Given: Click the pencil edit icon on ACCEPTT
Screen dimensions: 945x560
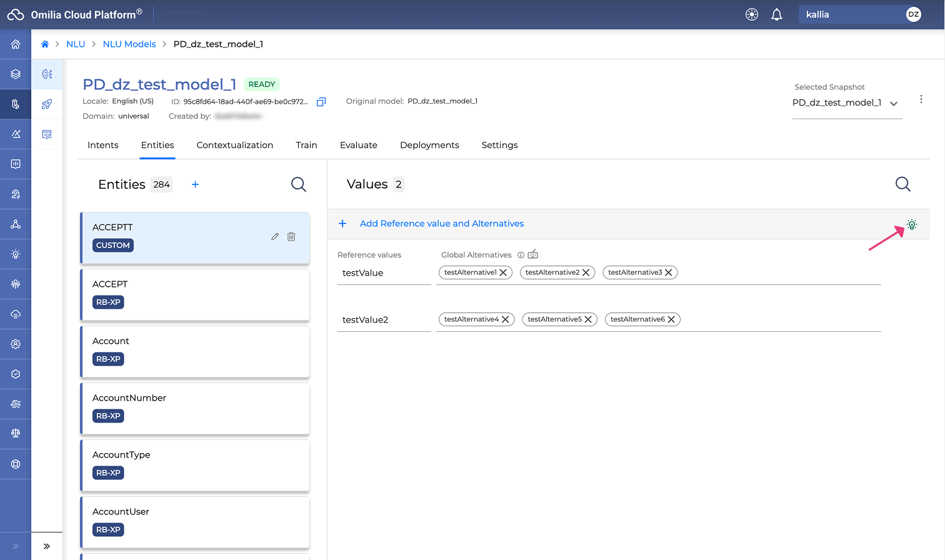Looking at the screenshot, I should click(x=275, y=237).
